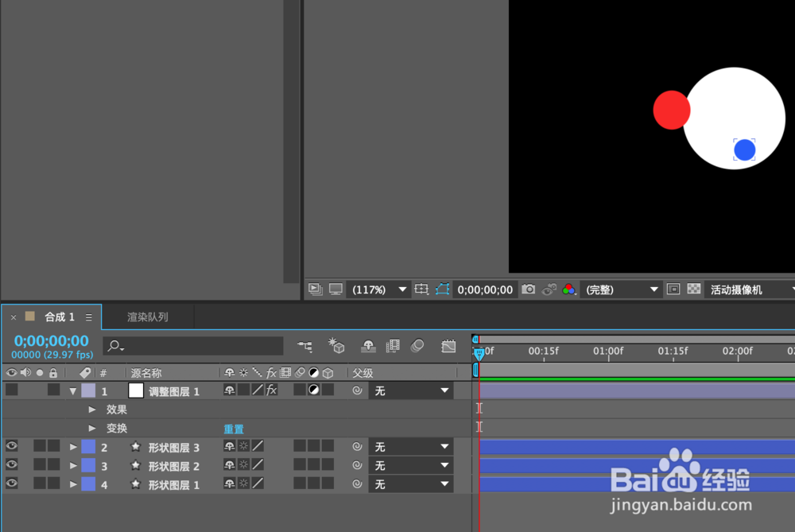Expand 形状图层 2 layer properties
This screenshot has width=795, height=532.
(x=73, y=465)
